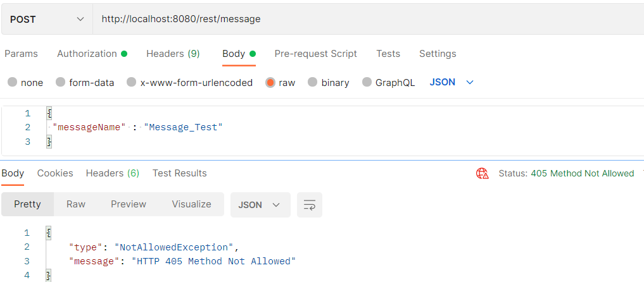Open the POST method dropdown
The image size is (644, 282).
(x=47, y=19)
